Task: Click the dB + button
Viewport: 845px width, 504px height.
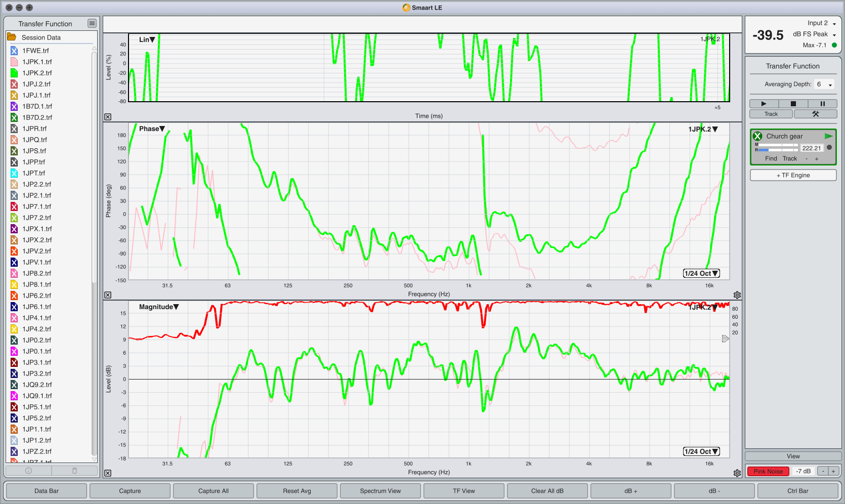Action: tap(631, 491)
